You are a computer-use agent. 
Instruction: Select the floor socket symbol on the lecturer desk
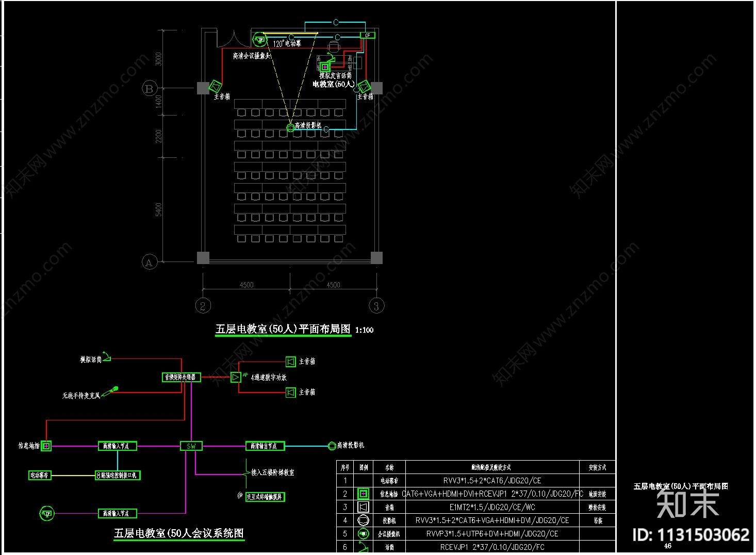pyautogui.click(x=325, y=67)
